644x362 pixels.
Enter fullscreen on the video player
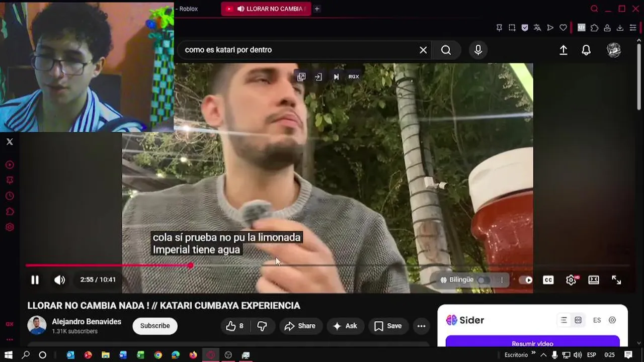tap(616, 280)
